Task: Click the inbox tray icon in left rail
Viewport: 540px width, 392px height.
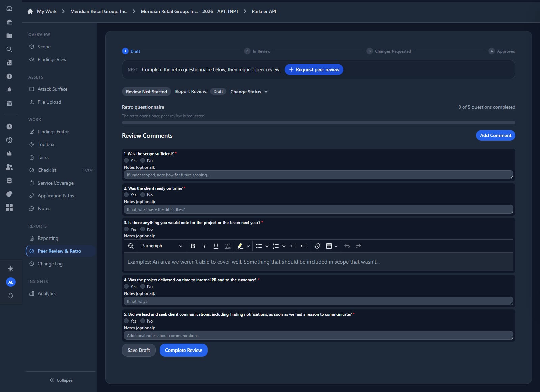Action: click(x=9, y=9)
